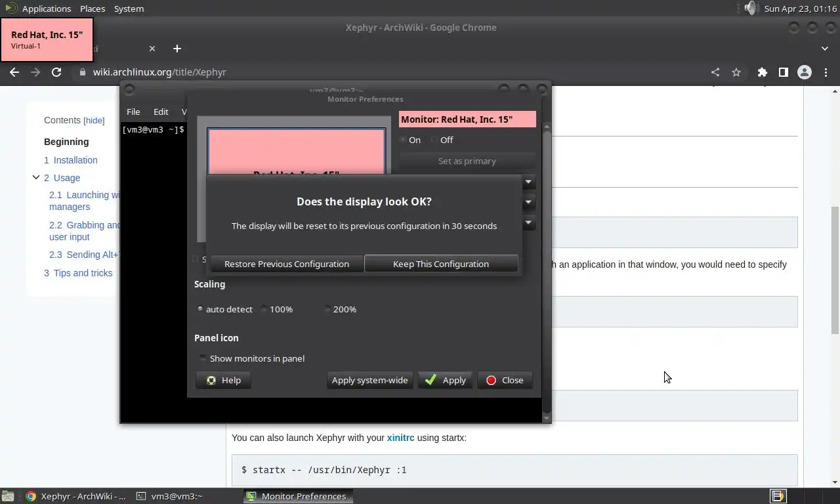Reload the ArchWiki page
This screenshot has width=840, height=504.
(56, 72)
